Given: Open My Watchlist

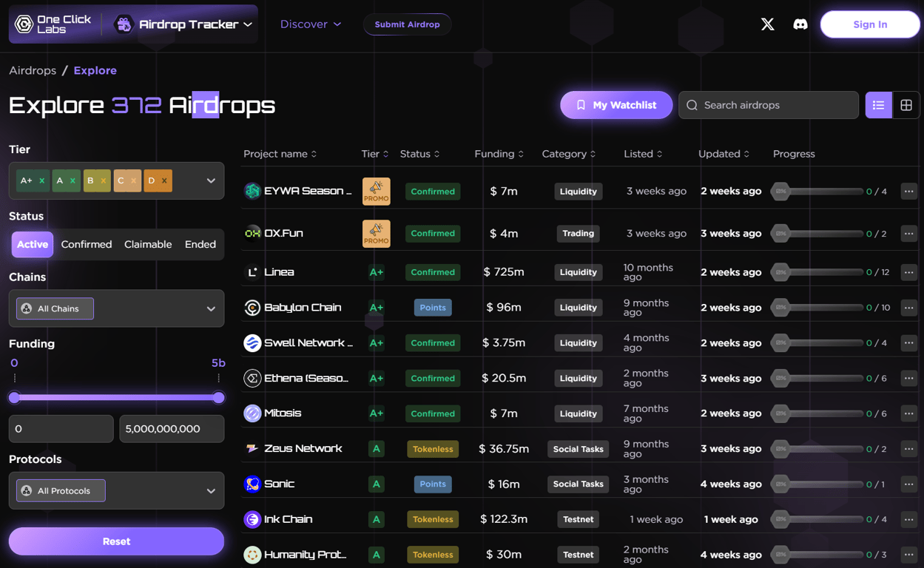Looking at the screenshot, I should pyautogui.click(x=616, y=104).
